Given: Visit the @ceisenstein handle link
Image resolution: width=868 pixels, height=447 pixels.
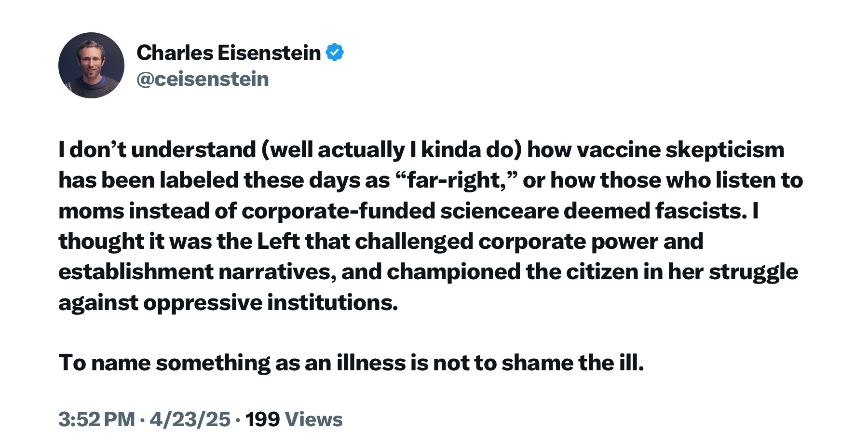Looking at the screenshot, I should [203, 79].
